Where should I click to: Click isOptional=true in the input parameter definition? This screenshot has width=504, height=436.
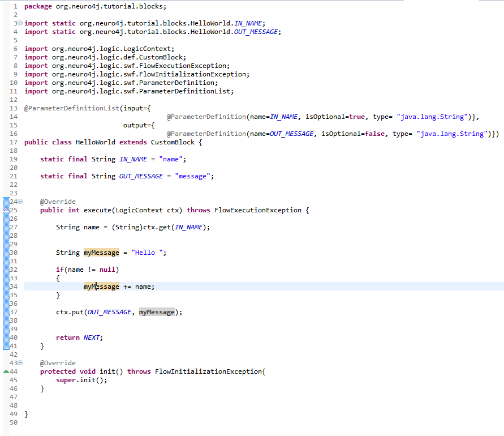[x=335, y=117]
